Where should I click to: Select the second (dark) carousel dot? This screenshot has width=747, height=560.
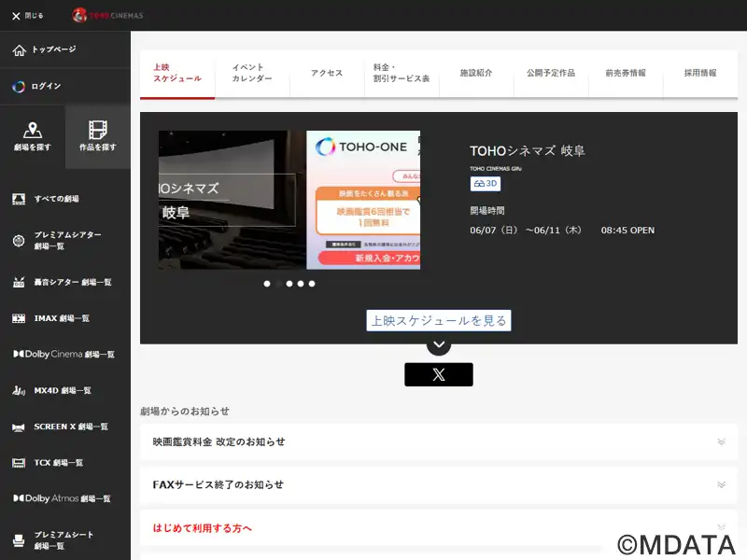click(278, 284)
